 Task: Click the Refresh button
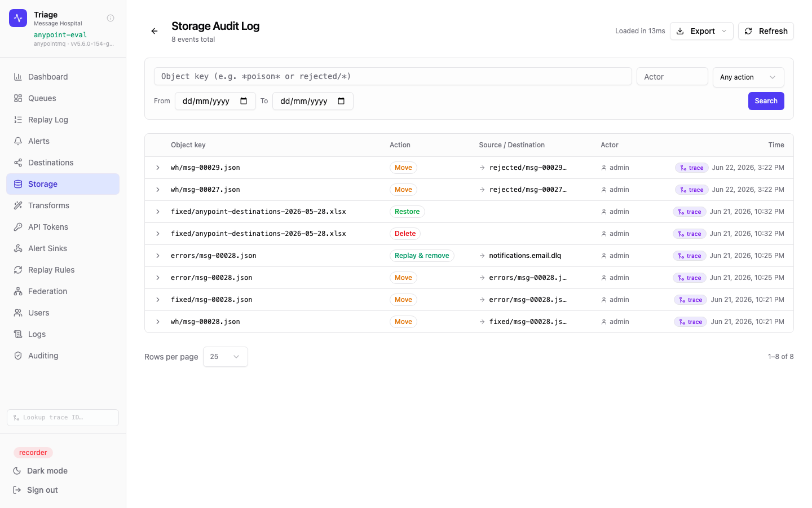tap(766, 31)
